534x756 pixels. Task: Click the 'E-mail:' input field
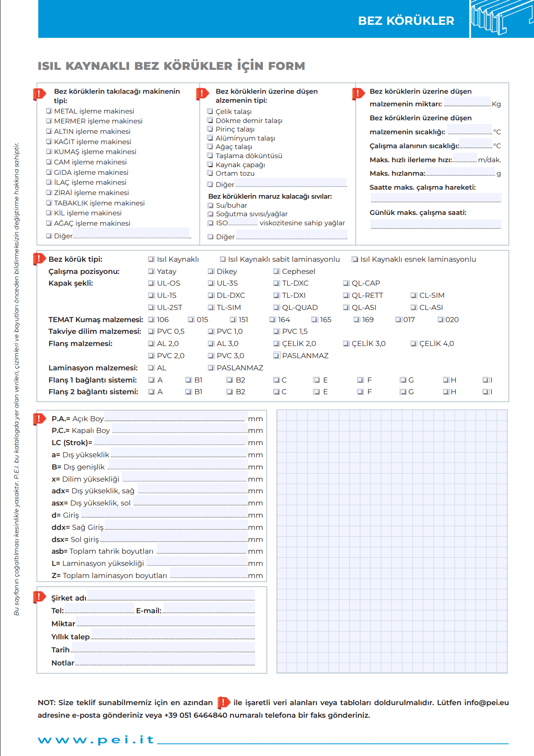208,610
